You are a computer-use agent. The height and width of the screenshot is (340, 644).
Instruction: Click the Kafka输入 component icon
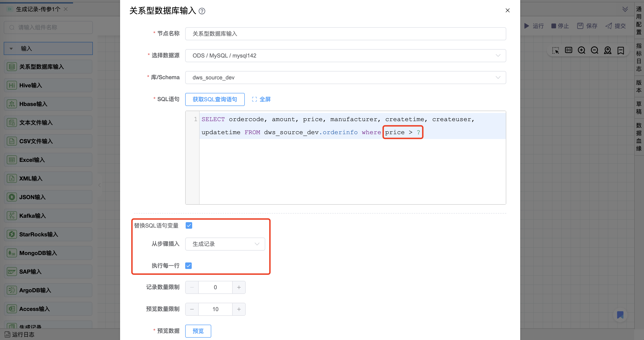point(12,216)
